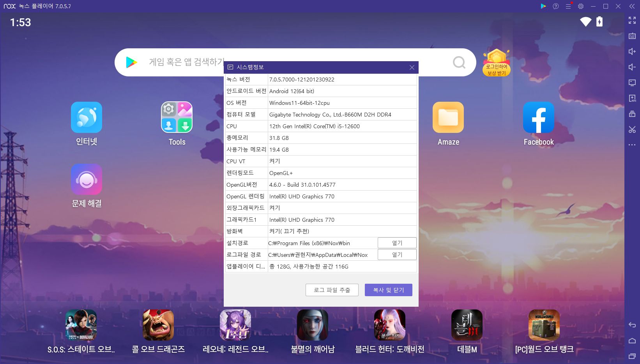Click the CPU VT row label
Viewport: 640px width, 364px height.
236,161
